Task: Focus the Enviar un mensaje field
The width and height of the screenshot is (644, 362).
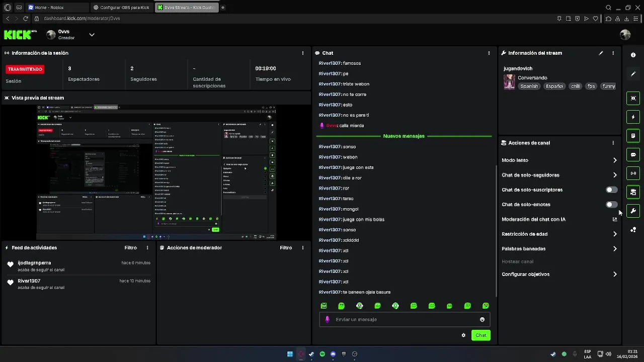Action: click(x=405, y=319)
